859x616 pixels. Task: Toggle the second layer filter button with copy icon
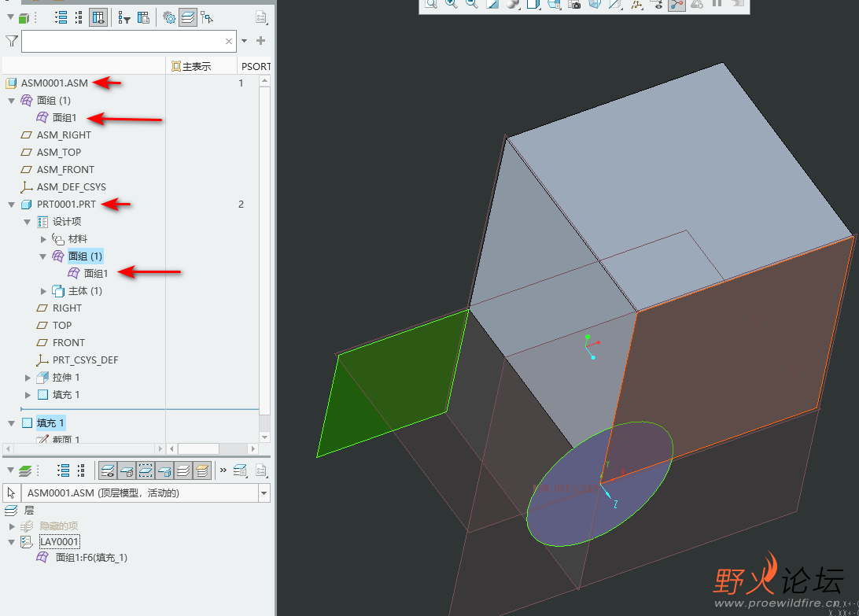pyautogui.click(x=127, y=470)
